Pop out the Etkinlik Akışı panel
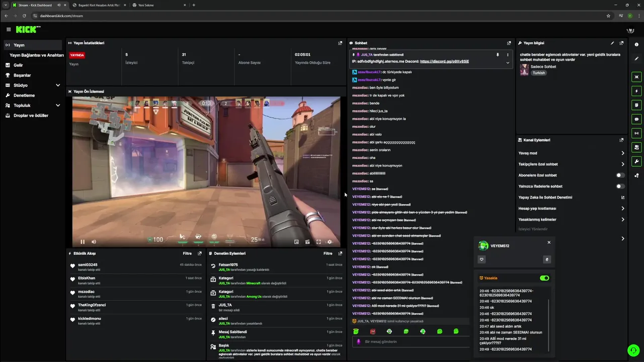Viewport: 644px width, 362px height. coord(200,253)
